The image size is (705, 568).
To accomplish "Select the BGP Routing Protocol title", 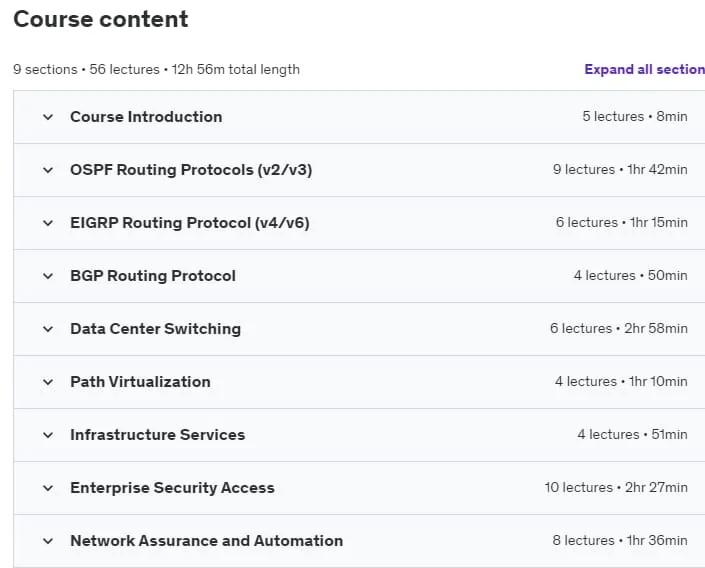I will pos(153,276).
